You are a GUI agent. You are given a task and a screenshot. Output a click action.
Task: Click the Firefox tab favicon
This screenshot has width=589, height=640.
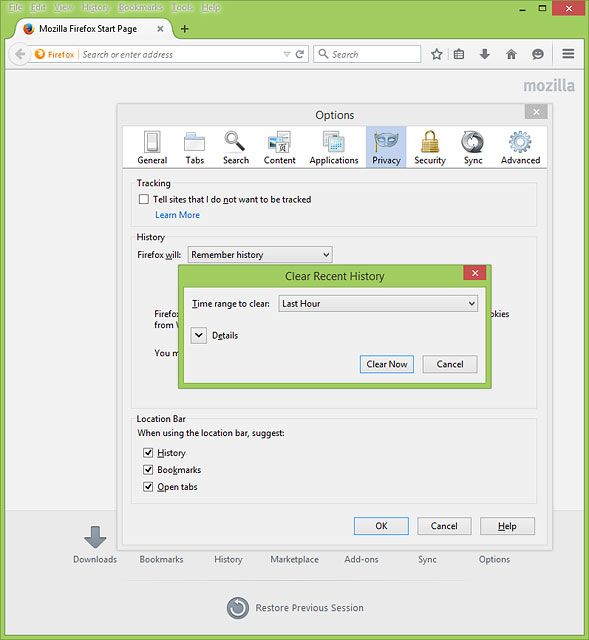click(29, 29)
